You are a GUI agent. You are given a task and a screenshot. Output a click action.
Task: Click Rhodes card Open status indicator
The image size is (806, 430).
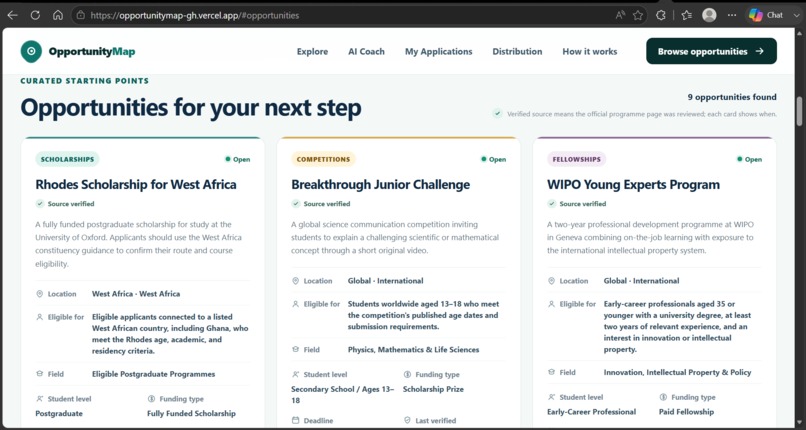[x=237, y=159]
